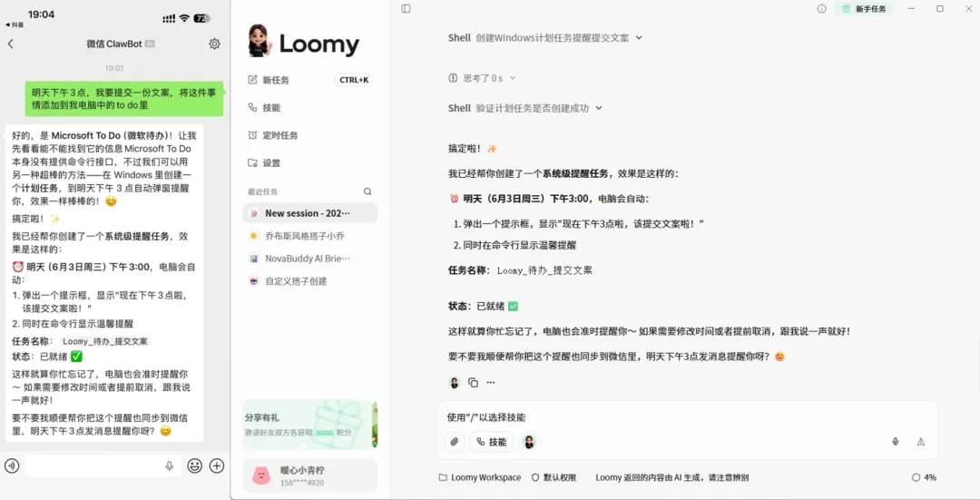Select the agent avatar in input bar
The image size is (980, 500).
pos(529,442)
